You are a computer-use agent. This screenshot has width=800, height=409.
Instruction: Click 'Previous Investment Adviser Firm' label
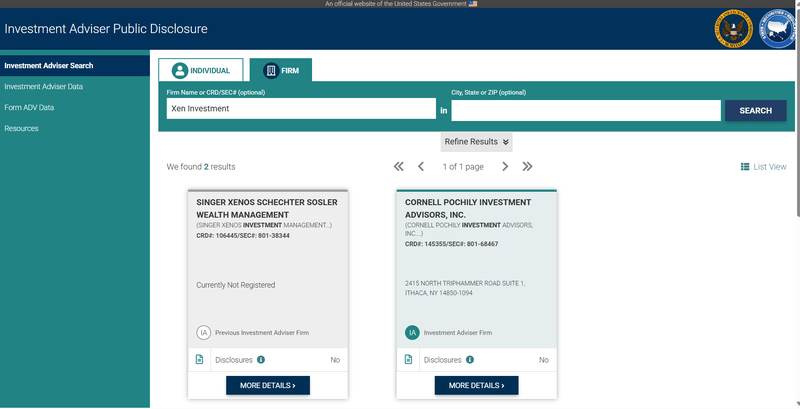[x=262, y=333]
